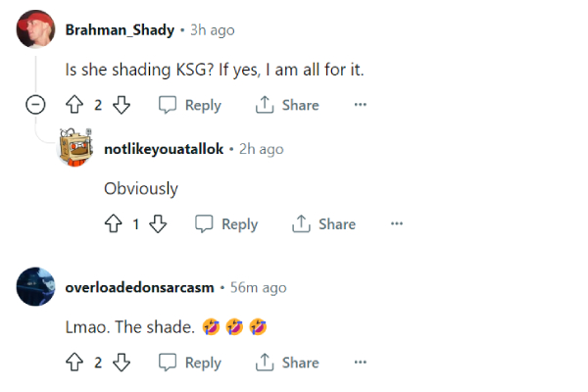588x392 pixels.
Task: Click Brahman_Shady's avatar thumbnail
Action: (x=36, y=30)
